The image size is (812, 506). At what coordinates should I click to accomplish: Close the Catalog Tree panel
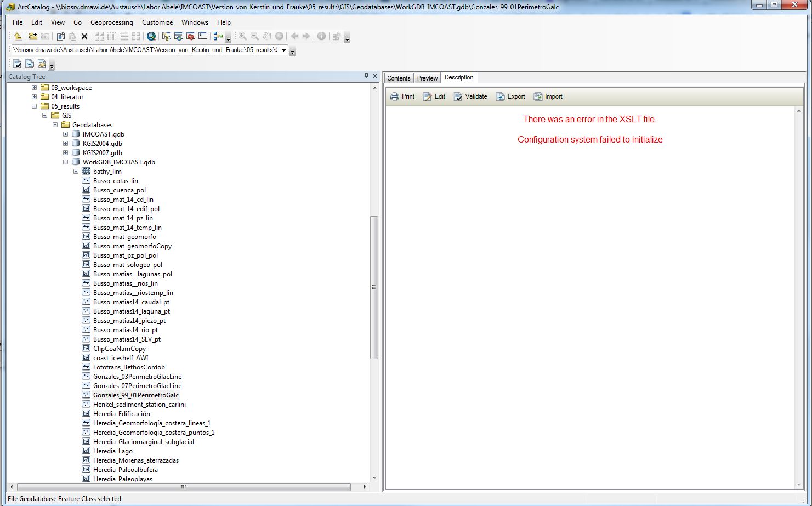(x=375, y=76)
